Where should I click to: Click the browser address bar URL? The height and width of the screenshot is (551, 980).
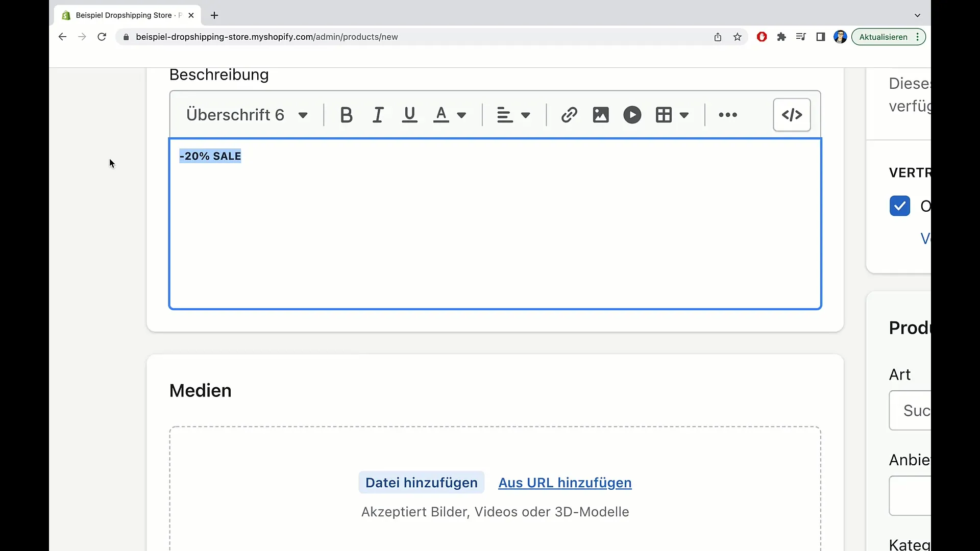tap(267, 37)
